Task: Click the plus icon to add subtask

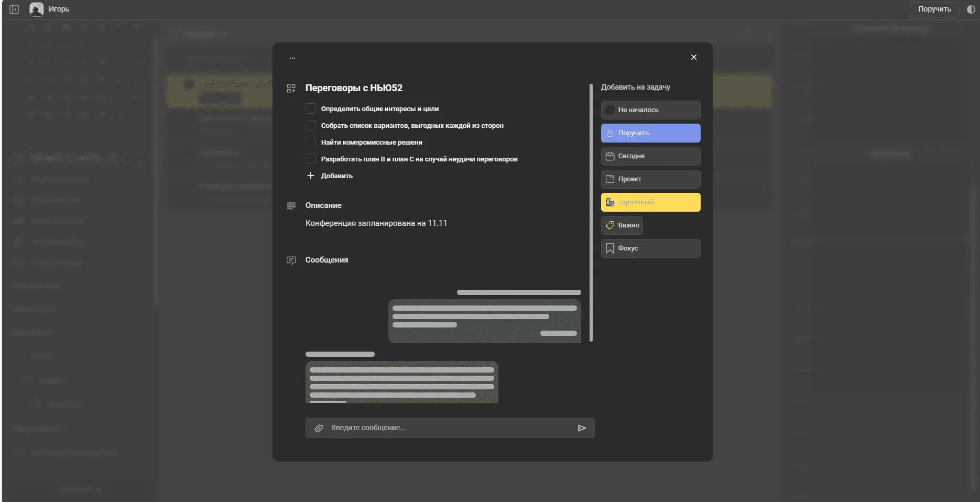Action: coord(311,176)
